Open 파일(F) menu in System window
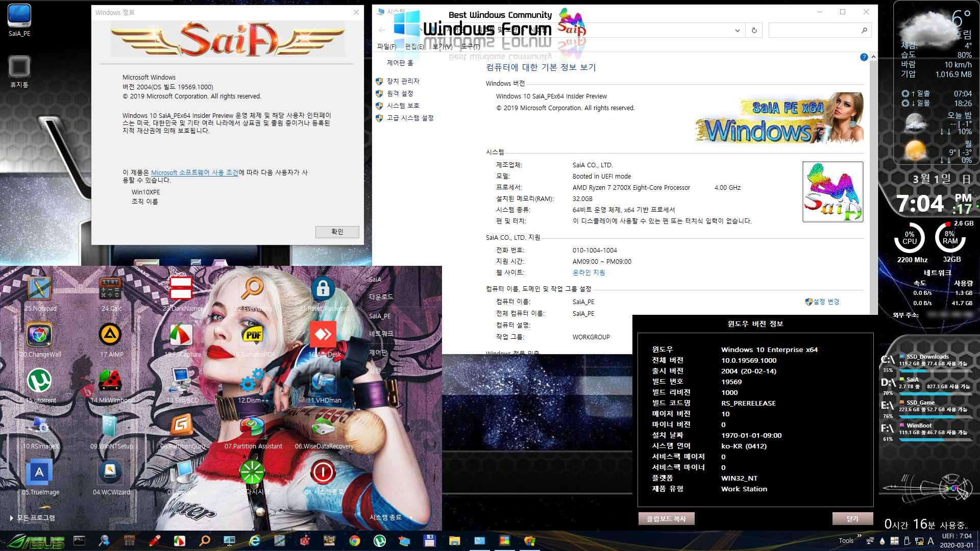The image size is (980, 551). (x=386, y=46)
